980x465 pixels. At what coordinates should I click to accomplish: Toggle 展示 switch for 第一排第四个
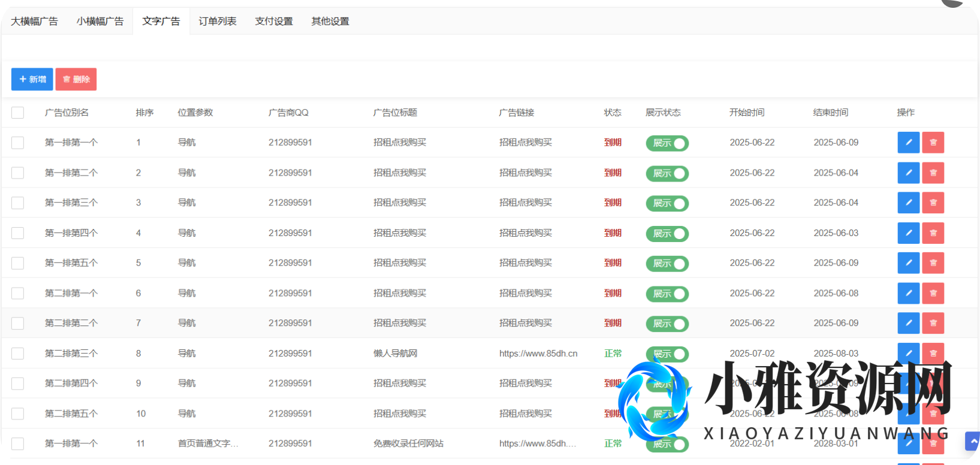pos(667,234)
